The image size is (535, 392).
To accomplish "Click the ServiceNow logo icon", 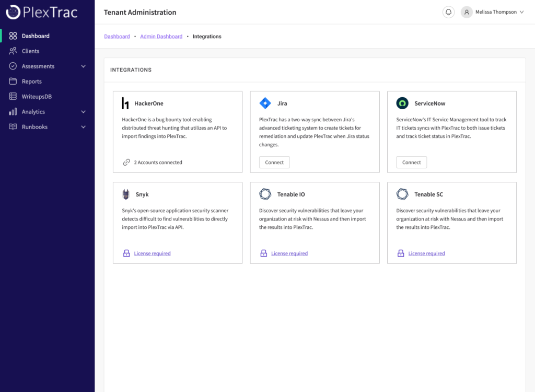I will pyautogui.click(x=402, y=103).
